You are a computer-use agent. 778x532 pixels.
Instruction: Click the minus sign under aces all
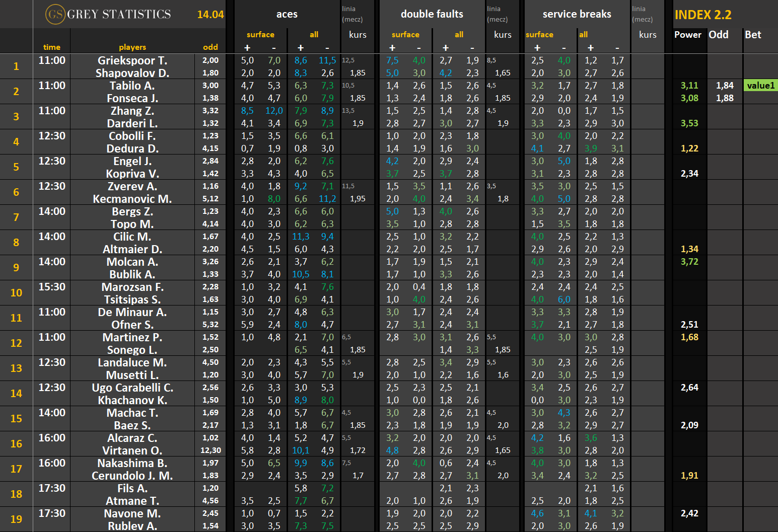pyautogui.click(x=327, y=48)
